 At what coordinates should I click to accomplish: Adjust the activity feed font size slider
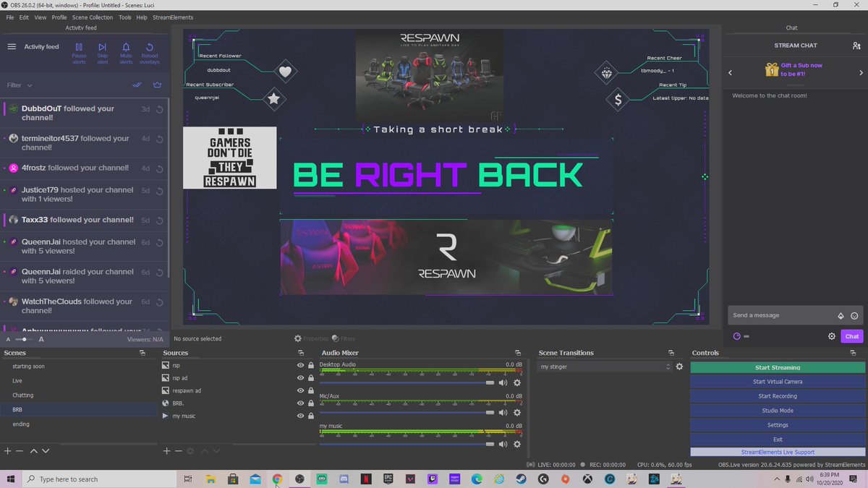[x=24, y=339]
